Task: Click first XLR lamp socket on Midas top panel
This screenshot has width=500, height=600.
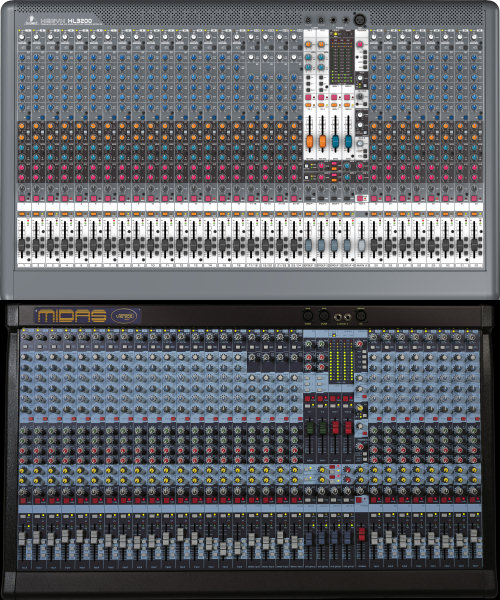Action: coord(308,316)
